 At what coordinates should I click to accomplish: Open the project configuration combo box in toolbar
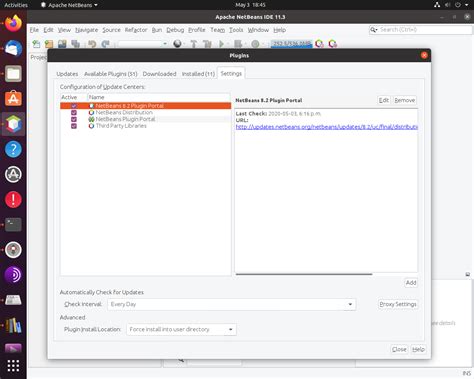[143, 44]
